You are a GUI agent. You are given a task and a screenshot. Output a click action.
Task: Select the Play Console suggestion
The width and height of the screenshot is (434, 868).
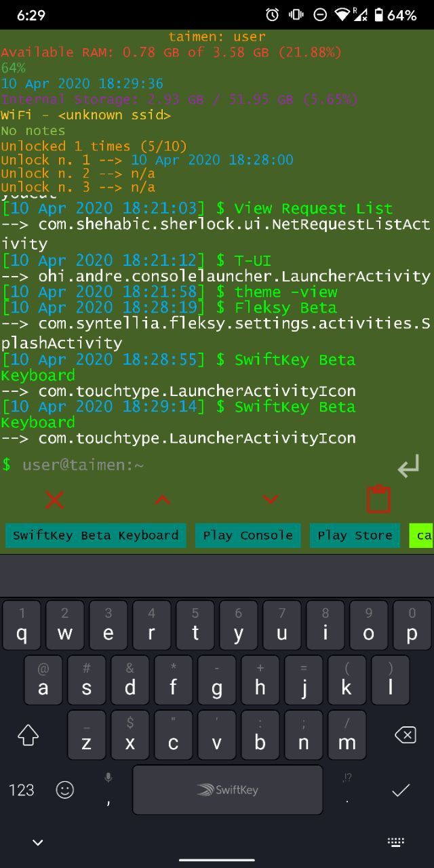[248, 535]
